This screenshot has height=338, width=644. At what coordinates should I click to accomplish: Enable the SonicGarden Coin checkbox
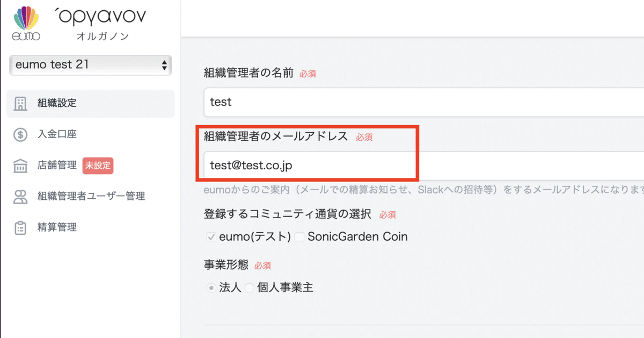(x=299, y=237)
